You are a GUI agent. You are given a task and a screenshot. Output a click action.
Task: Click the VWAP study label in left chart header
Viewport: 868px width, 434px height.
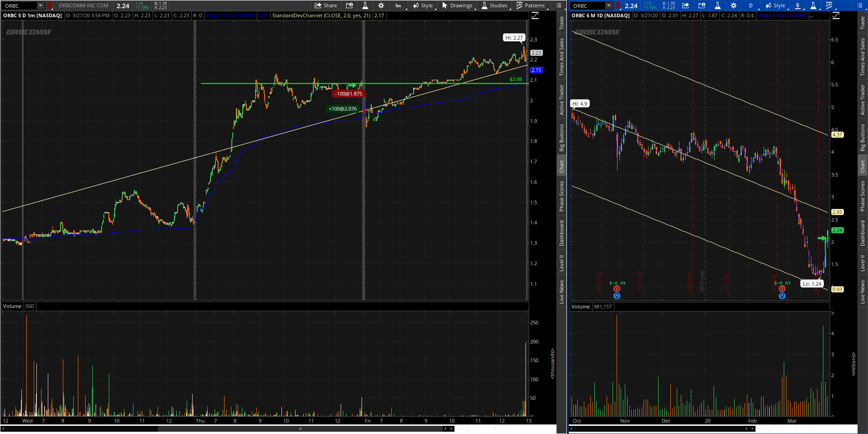[x=230, y=15]
